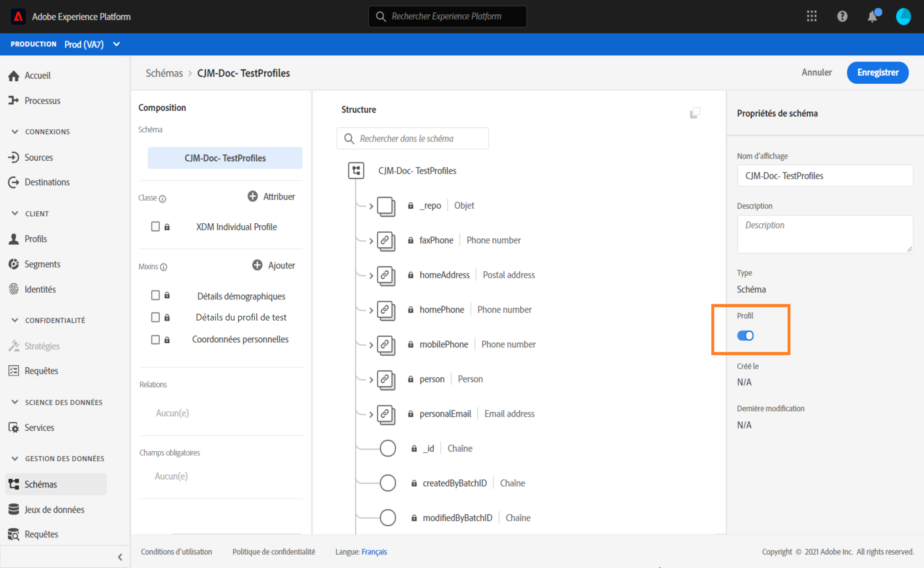
Task: Click the structure view toggle icon
Action: (x=695, y=113)
